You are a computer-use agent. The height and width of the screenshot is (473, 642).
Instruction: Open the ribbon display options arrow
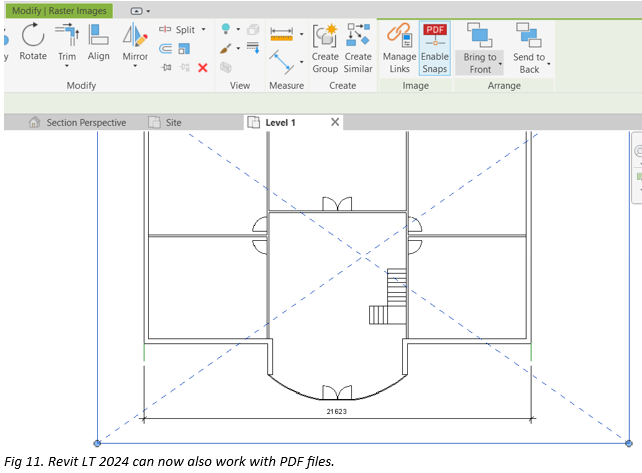(148, 11)
